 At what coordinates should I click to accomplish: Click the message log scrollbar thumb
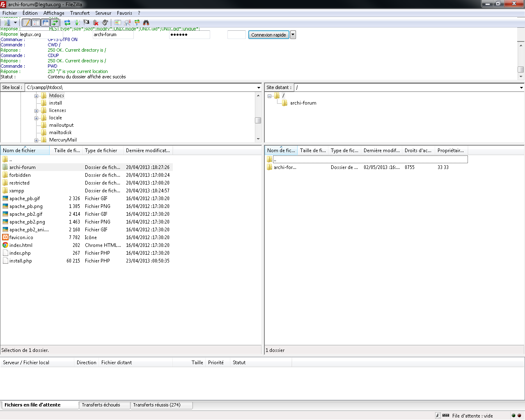point(521,70)
